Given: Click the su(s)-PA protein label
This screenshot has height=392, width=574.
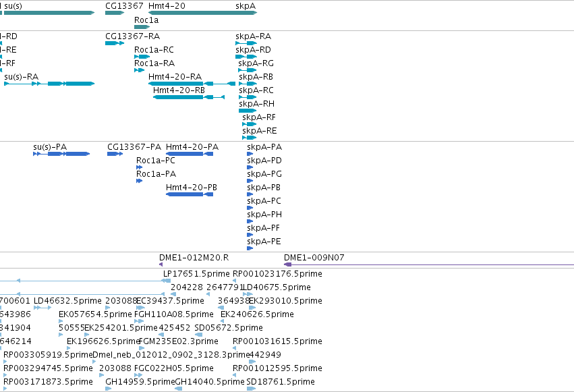Looking at the screenshot, I should point(50,147).
